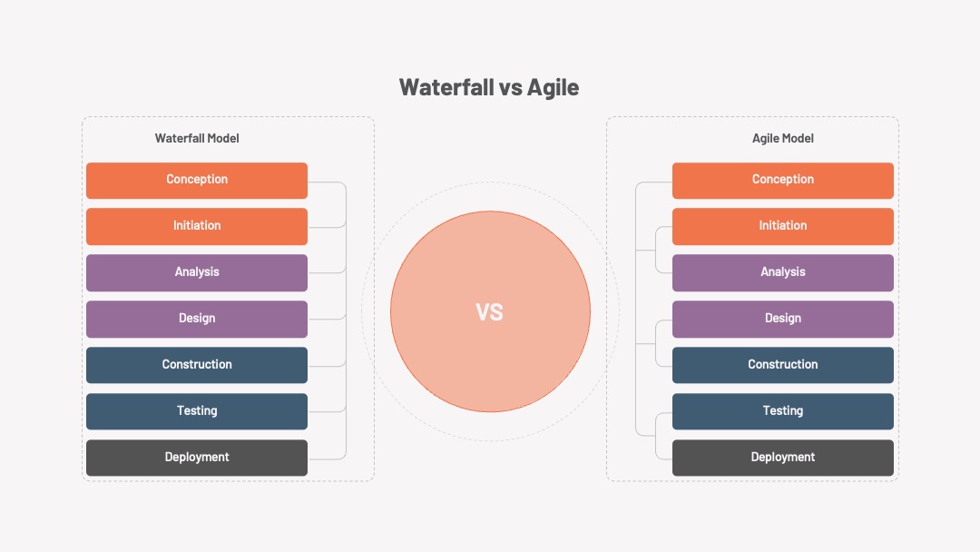Click the Waterfall Testing block
The image size is (980, 552).
[197, 411]
